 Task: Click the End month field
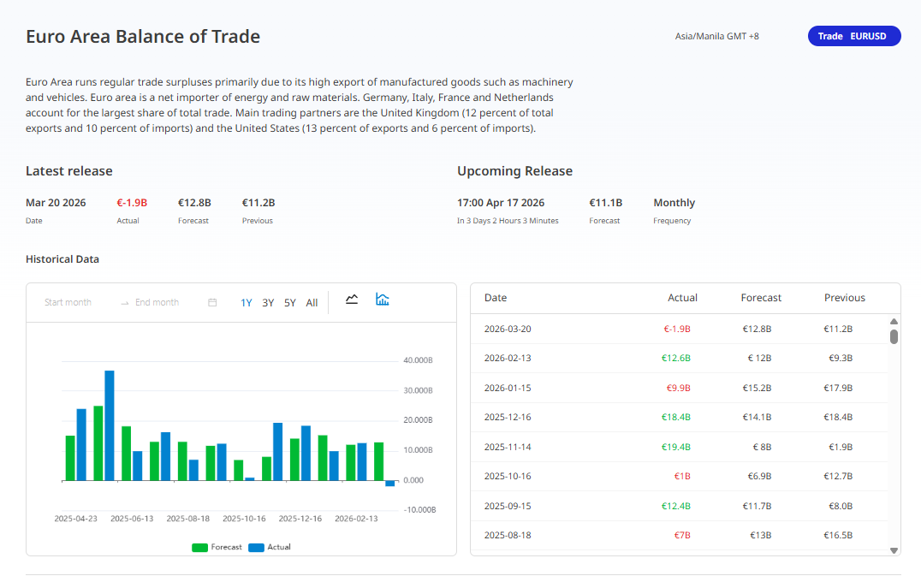pyautogui.click(x=157, y=302)
